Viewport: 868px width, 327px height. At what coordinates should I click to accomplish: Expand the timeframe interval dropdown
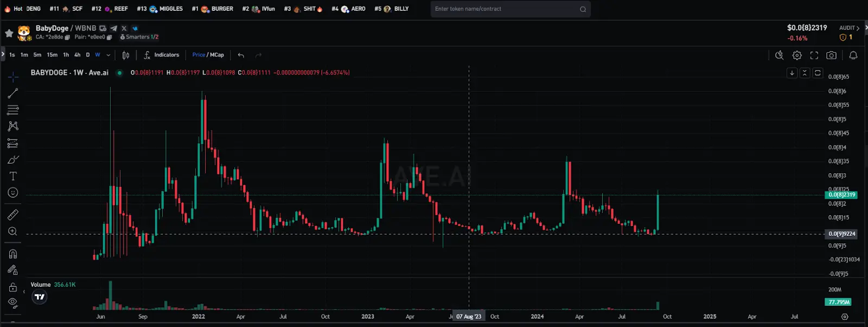[108, 55]
